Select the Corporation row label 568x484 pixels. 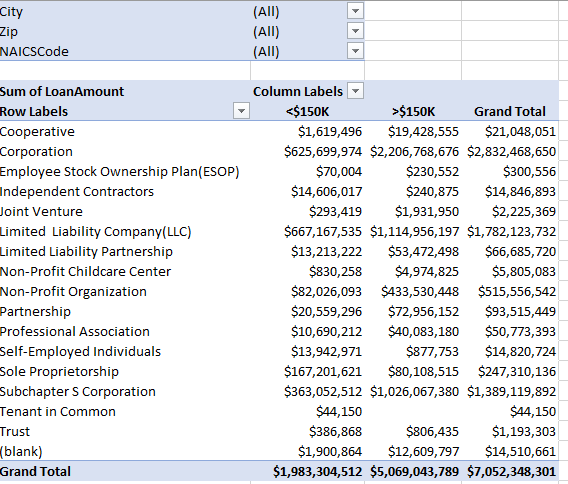click(x=36, y=151)
